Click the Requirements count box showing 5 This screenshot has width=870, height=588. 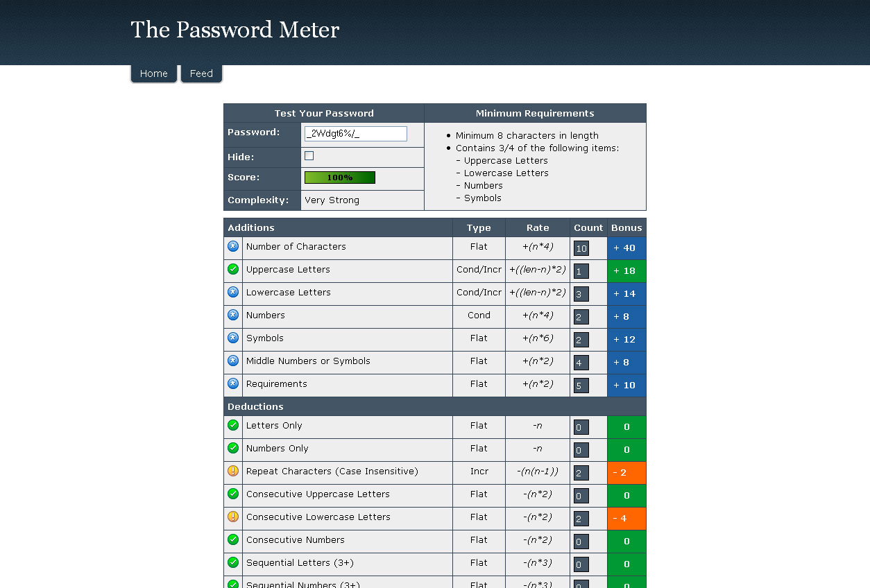[x=581, y=386]
